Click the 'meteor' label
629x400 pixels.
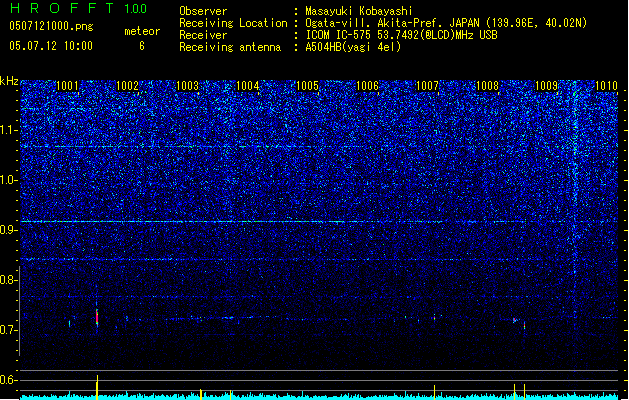click(142, 31)
